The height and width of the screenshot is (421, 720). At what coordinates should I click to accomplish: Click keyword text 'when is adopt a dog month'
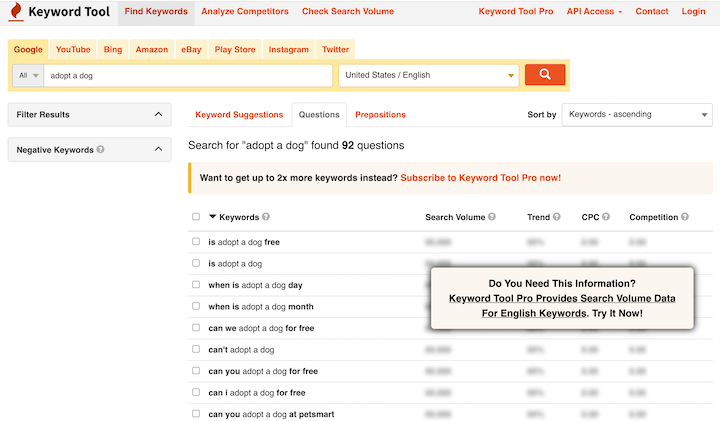[261, 307]
